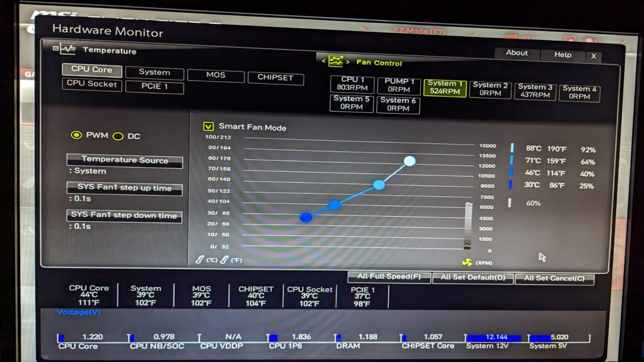The width and height of the screenshot is (644, 362).
Task: Select the System 6 fan tab
Action: point(398,105)
